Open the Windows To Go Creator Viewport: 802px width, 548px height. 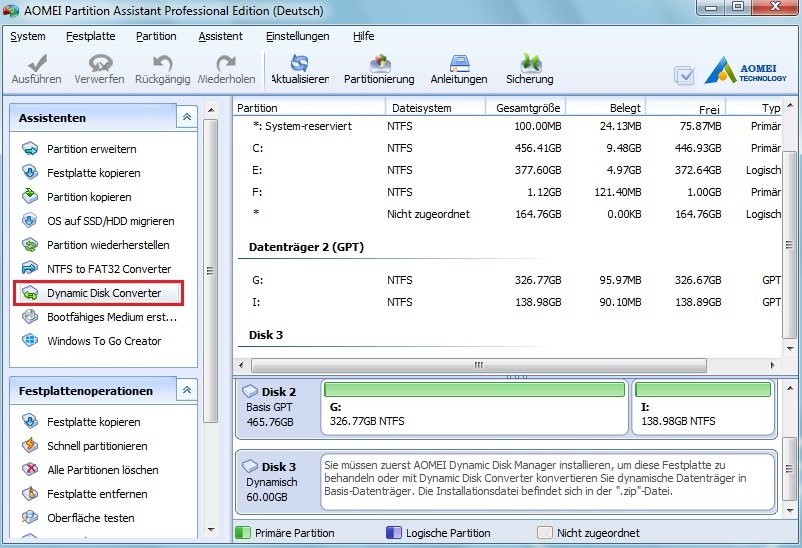point(103,341)
